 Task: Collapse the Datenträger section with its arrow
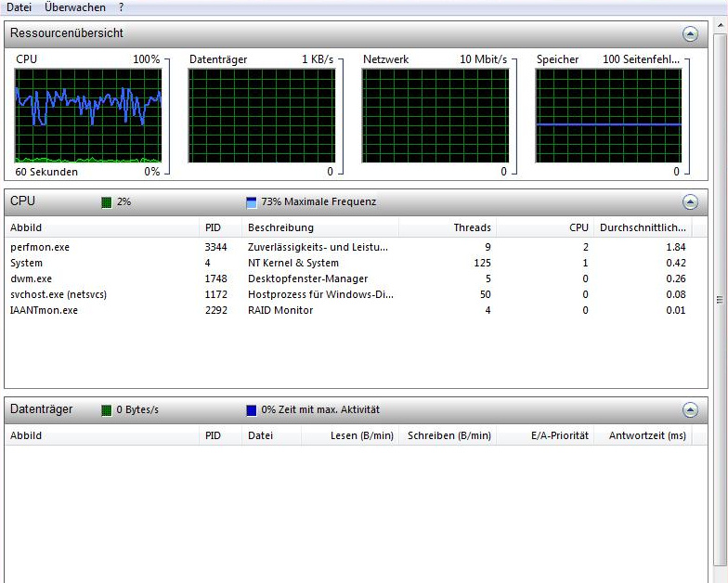tap(690, 410)
